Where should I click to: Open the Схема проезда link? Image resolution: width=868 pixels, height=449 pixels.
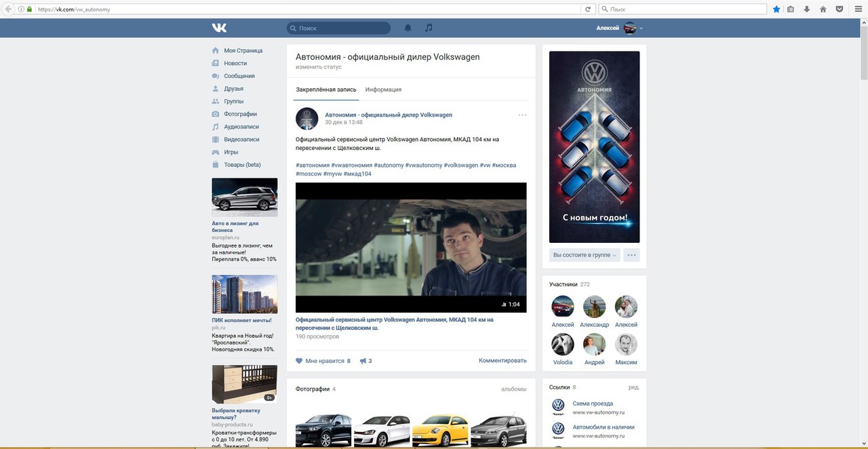click(593, 404)
